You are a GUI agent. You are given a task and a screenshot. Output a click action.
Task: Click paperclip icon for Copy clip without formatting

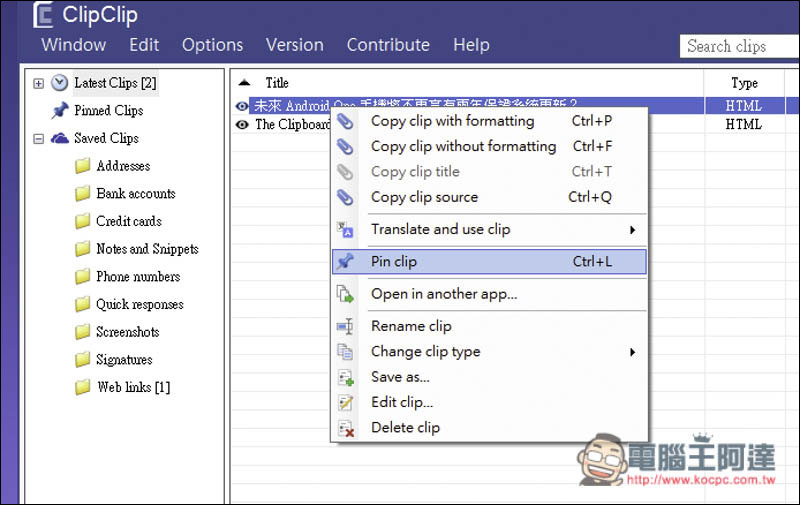coord(345,146)
